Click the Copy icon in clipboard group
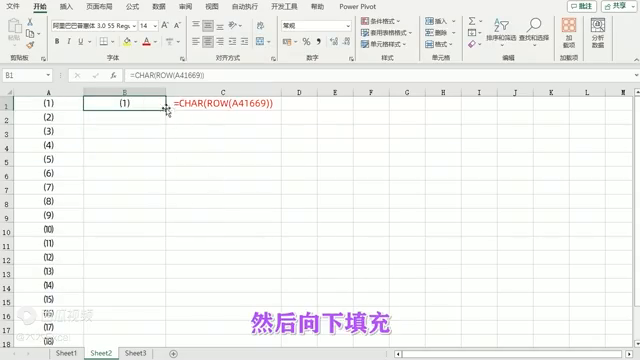 (x=30, y=33)
